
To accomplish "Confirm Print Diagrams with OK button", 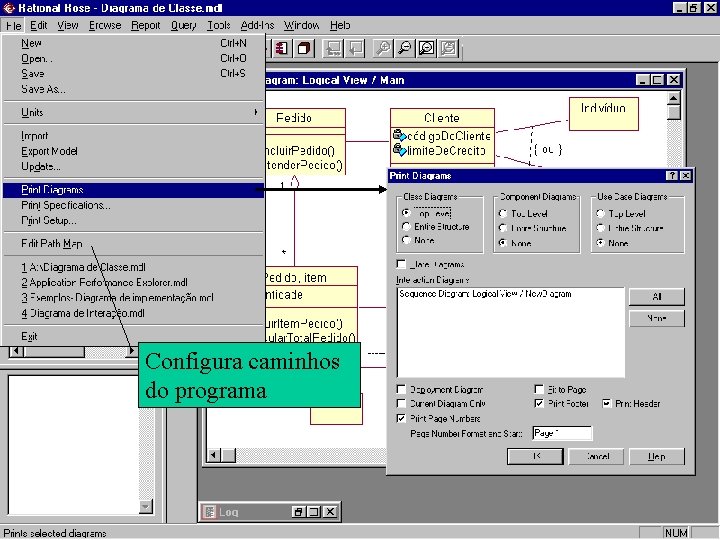I will coord(535,456).
